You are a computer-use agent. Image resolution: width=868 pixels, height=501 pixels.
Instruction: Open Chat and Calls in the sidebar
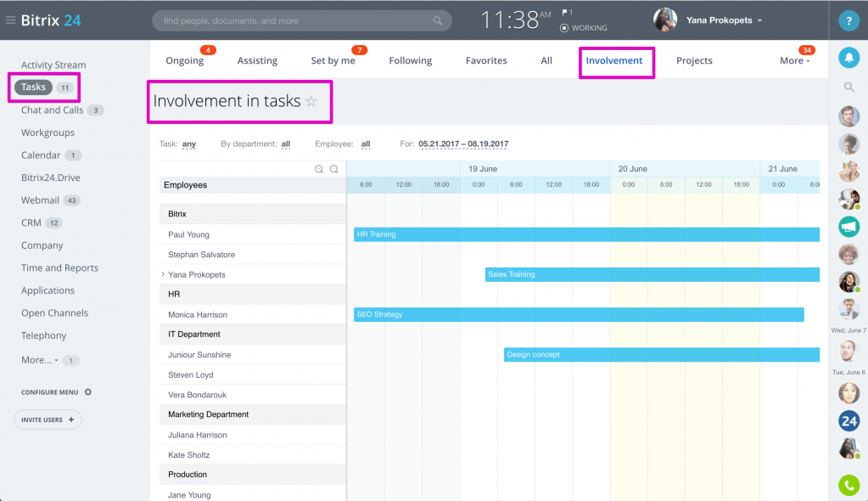click(x=52, y=110)
